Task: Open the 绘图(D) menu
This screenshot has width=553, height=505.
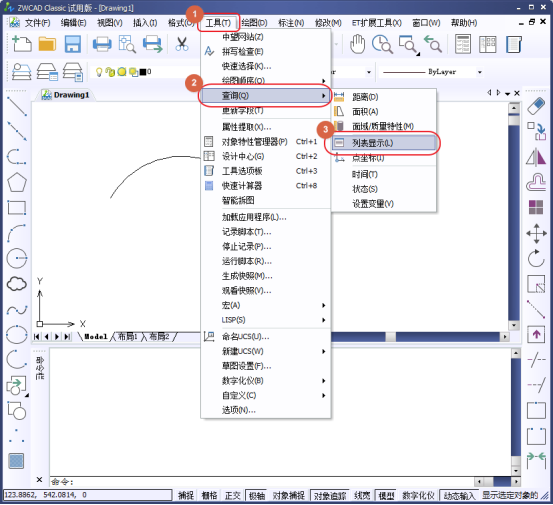Action: [x=254, y=23]
